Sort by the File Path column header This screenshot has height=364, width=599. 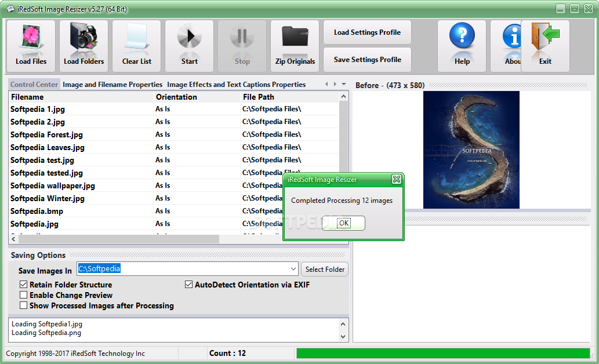pos(289,97)
